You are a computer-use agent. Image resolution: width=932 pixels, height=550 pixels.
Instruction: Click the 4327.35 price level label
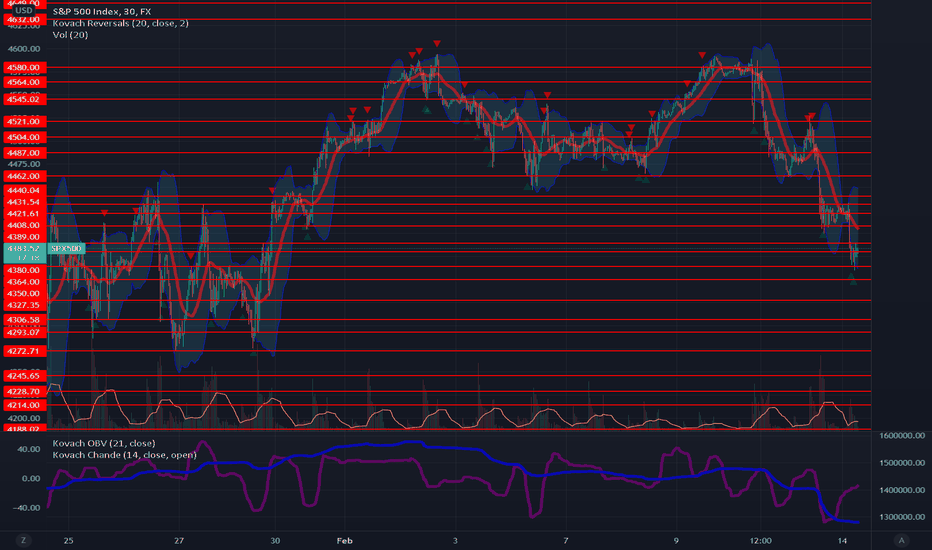[x=24, y=305]
